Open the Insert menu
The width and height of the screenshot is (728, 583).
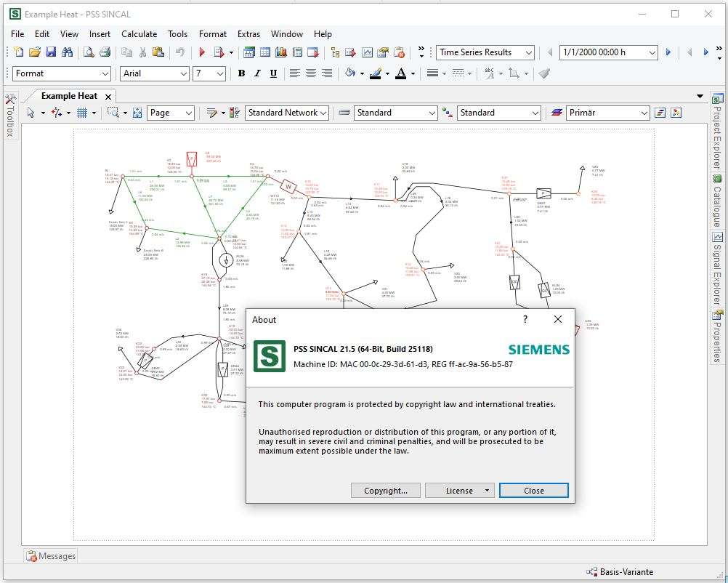coord(100,34)
